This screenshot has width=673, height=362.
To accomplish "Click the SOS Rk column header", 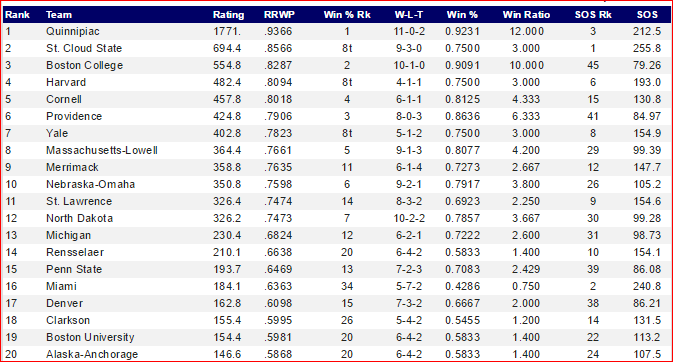I will click(x=593, y=15).
